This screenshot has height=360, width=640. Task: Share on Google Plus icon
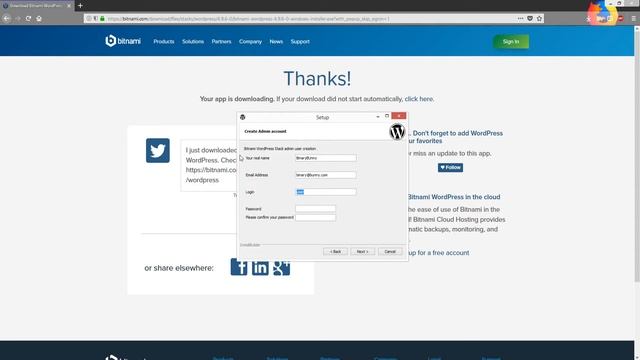[x=282, y=268]
